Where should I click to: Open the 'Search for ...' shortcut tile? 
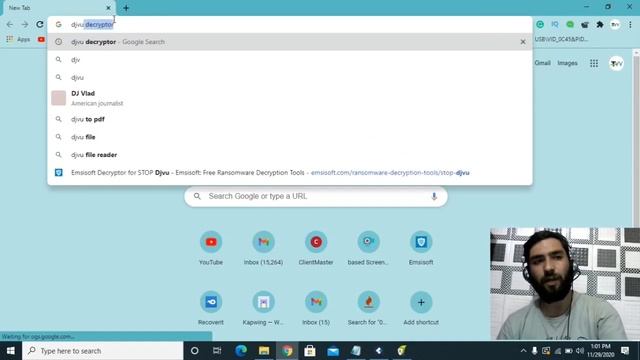368,309
